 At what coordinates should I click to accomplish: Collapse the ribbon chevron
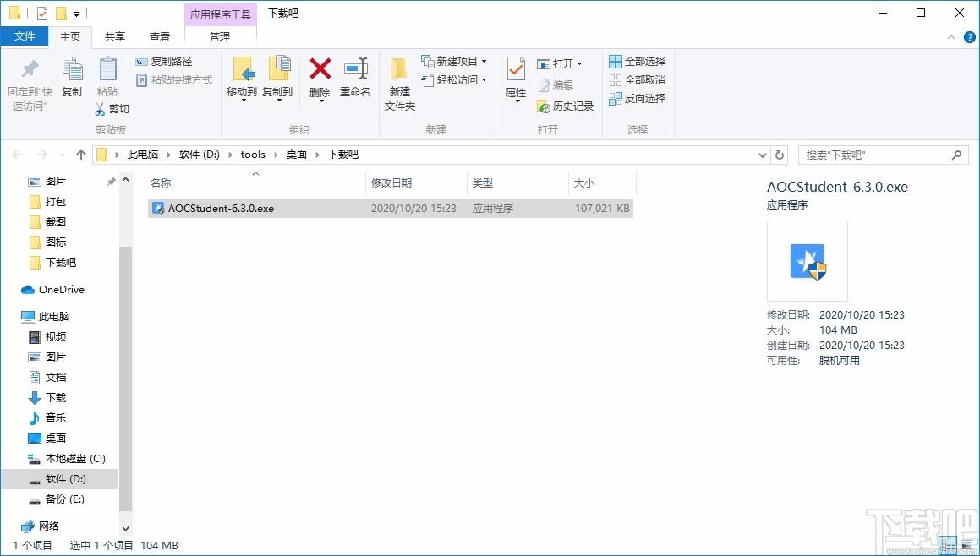click(x=951, y=37)
